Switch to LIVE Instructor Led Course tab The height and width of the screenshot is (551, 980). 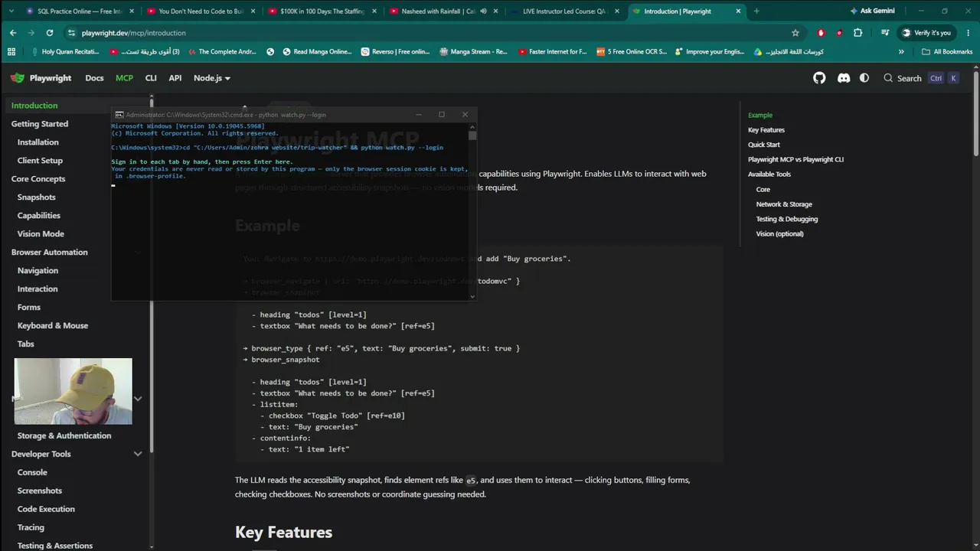pos(564,11)
